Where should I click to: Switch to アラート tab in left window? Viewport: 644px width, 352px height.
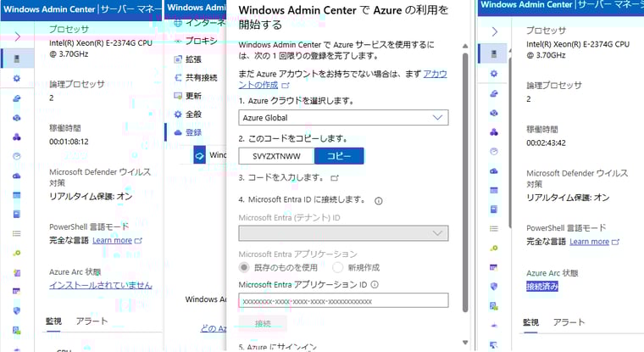(x=92, y=321)
